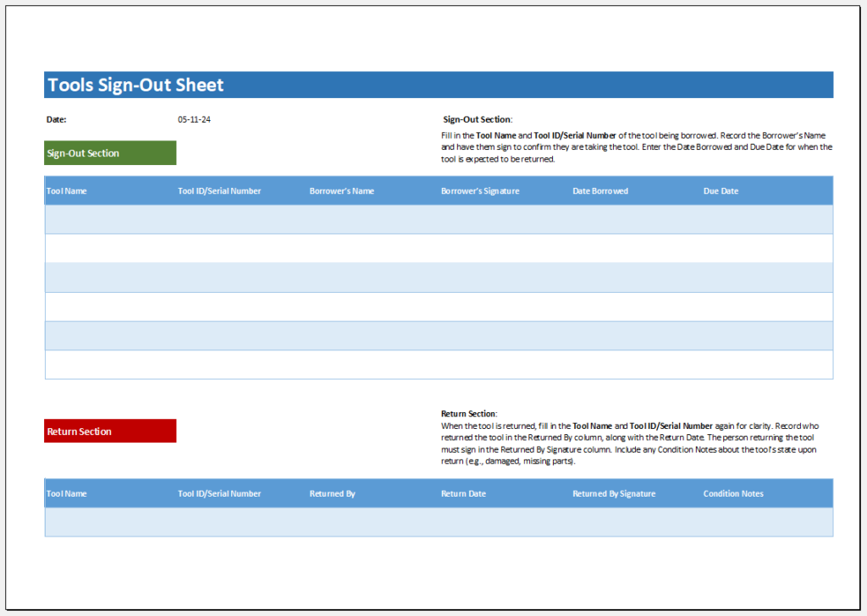The height and width of the screenshot is (616, 867).
Task: Select 'Tool Name' header in Sign-Out table
Action: coord(66,191)
